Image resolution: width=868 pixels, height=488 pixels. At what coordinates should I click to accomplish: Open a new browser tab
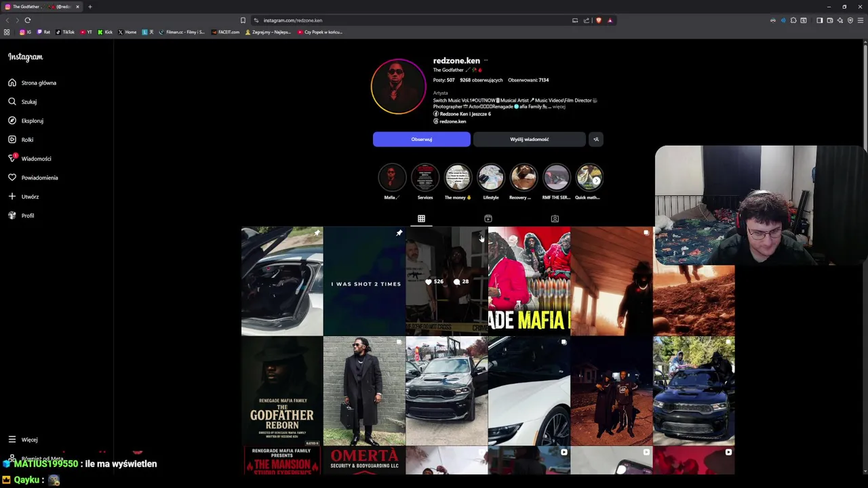click(90, 7)
